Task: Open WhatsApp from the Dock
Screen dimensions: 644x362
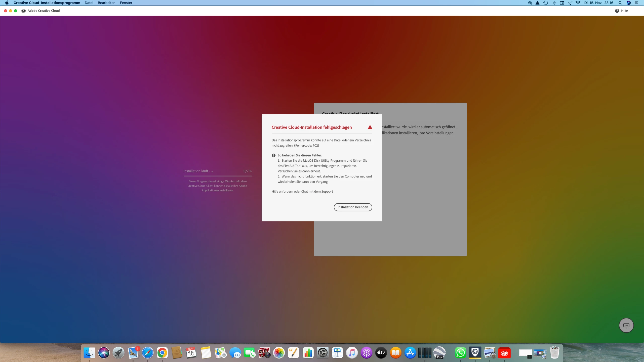Action: coord(460,353)
